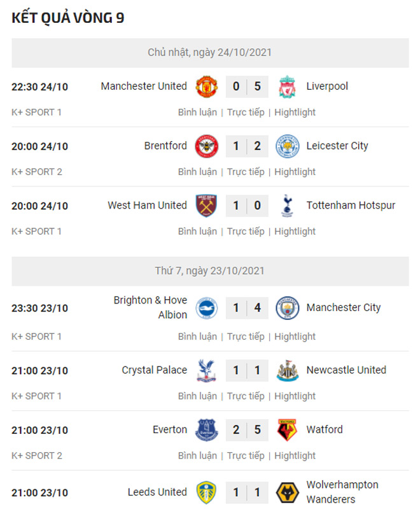The height and width of the screenshot is (514, 420).
Task: Click the Leicester City fox crest
Action: click(x=287, y=146)
